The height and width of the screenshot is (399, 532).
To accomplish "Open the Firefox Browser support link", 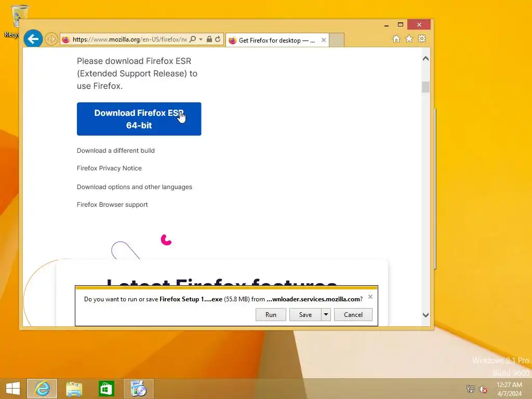I will coord(112,205).
